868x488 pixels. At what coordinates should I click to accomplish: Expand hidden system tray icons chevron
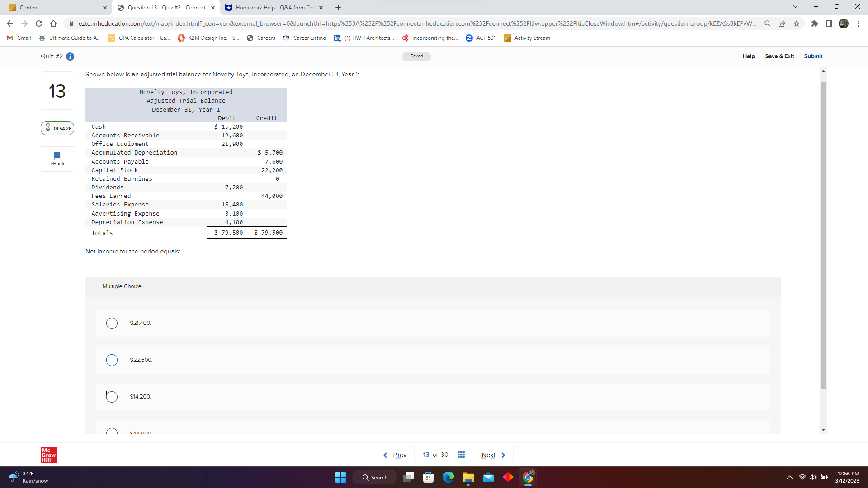pos(789,477)
